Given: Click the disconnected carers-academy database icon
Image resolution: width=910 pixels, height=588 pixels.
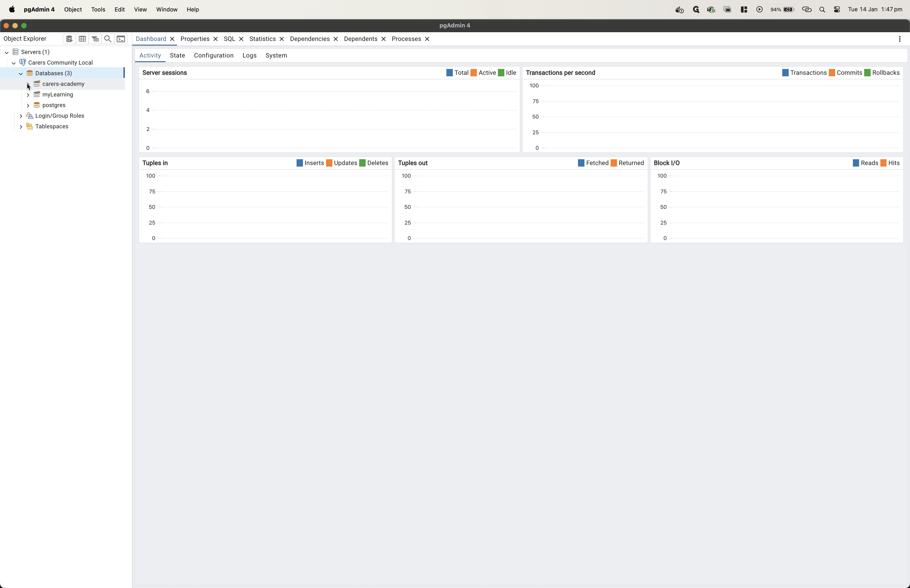Looking at the screenshot, I should [37, 84].
